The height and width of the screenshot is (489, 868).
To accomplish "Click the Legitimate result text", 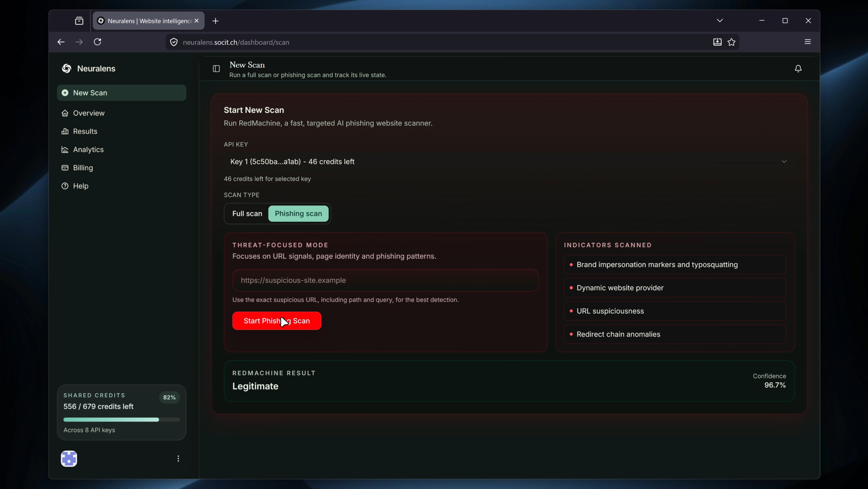I will [255, 386].
